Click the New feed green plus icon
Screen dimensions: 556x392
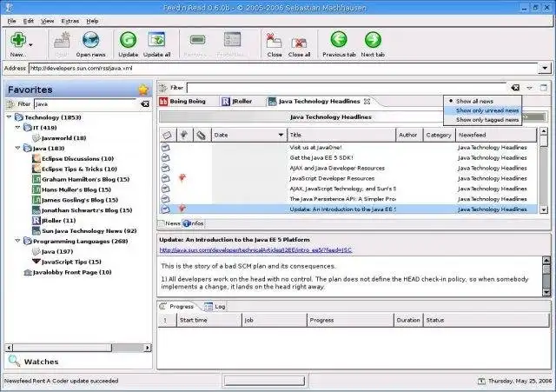[17, 40]
